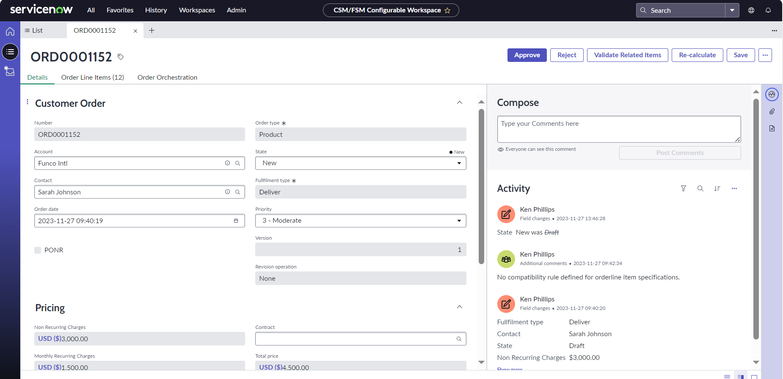
Task: Favorite the CSM/FSM Configurable Workspace star
Action: [447, 10]
